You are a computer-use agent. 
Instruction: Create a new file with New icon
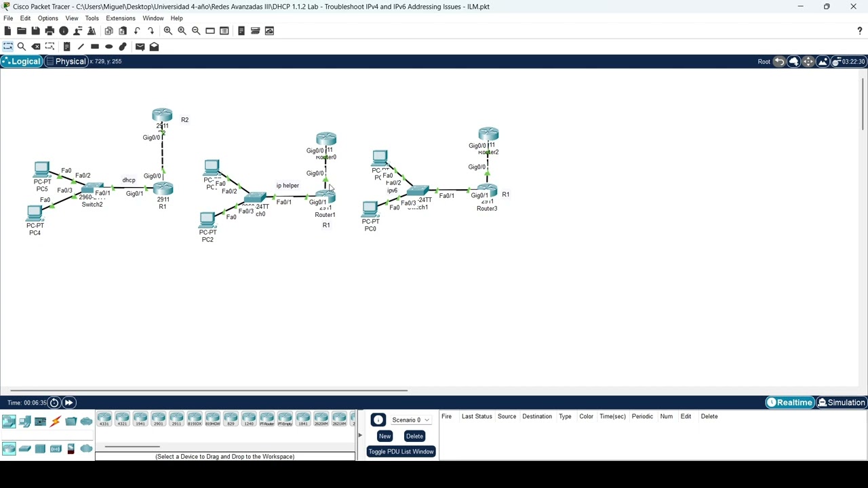pyautogui.click(x=7, y=30)
